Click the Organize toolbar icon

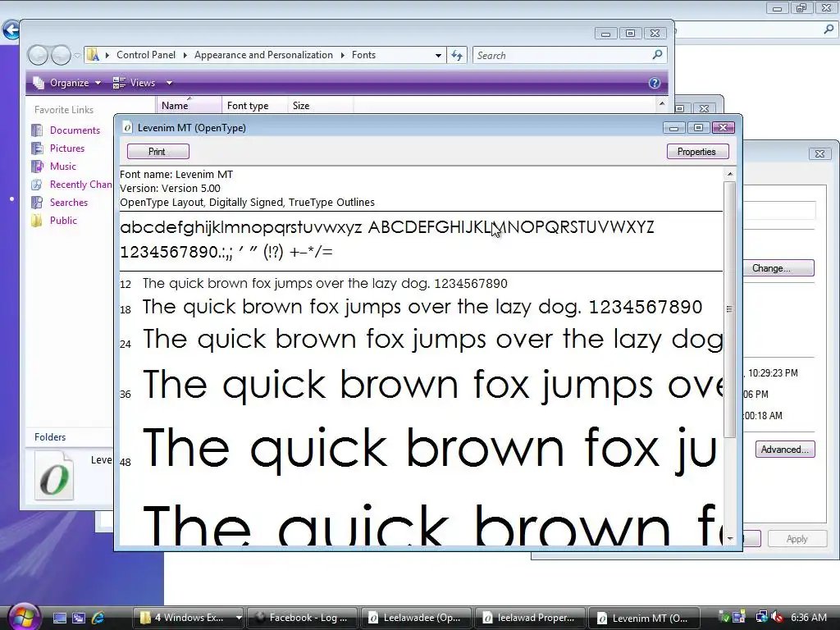click(x=39, y=83)
